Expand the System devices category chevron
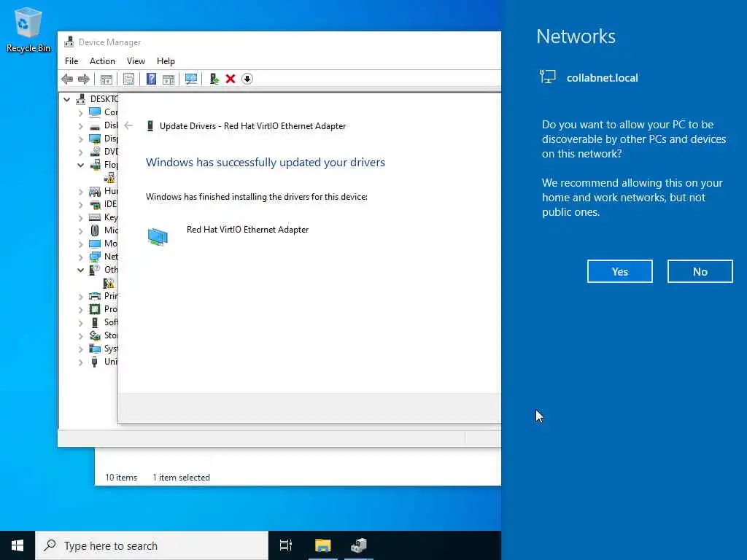Image resolution: width=747 pixels, height=560 pixels. pyautogui.click(x=80, y=349)
